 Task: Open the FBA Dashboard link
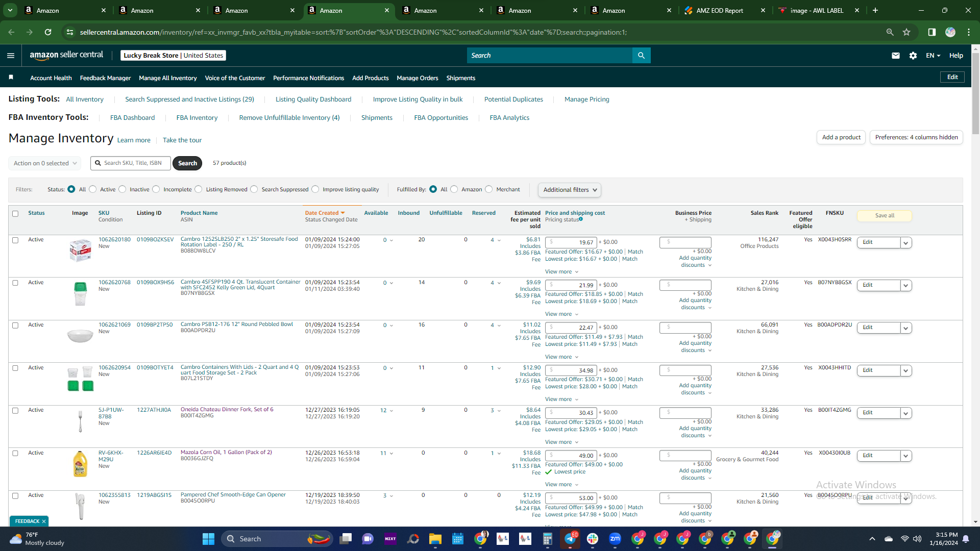coord(132,118)
